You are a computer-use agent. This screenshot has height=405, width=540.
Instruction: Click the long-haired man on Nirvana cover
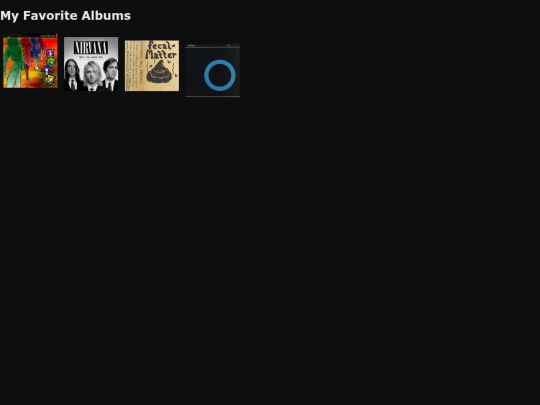pos(72,75)
